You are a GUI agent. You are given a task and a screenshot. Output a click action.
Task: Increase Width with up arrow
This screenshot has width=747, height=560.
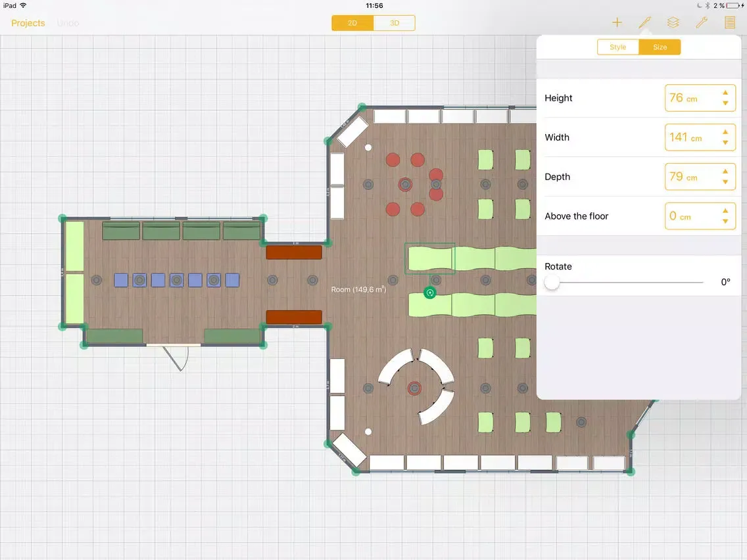pos(725,132)
